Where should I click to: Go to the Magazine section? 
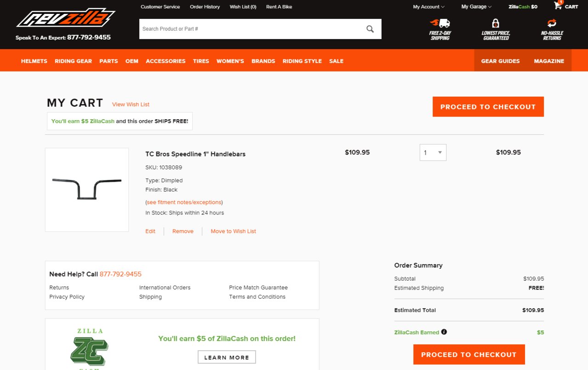click(x=549, y=61)
